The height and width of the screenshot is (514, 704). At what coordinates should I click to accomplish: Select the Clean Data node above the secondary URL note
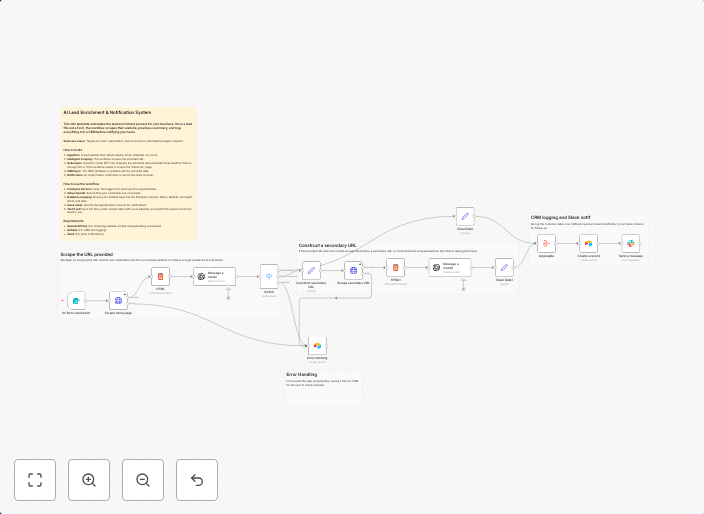pos(465,216)
